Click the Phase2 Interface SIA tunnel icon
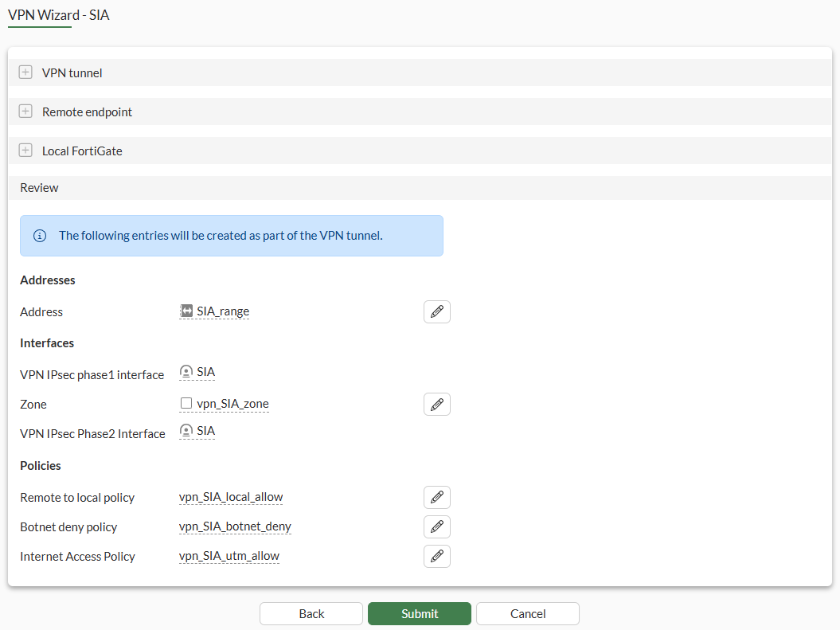The height and width of the screenshot is (630, 840). click(186, 431)
